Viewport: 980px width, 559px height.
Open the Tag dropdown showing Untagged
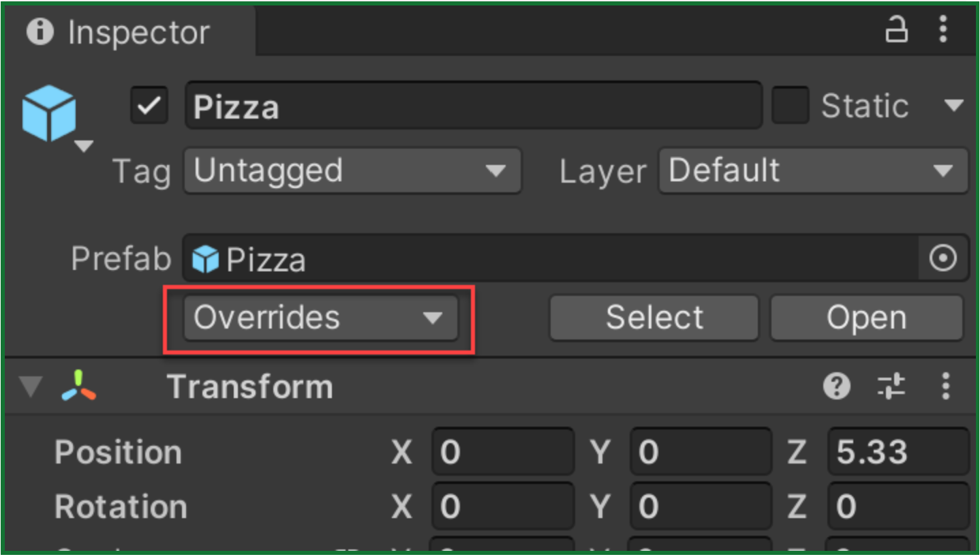tap(352, 170)
